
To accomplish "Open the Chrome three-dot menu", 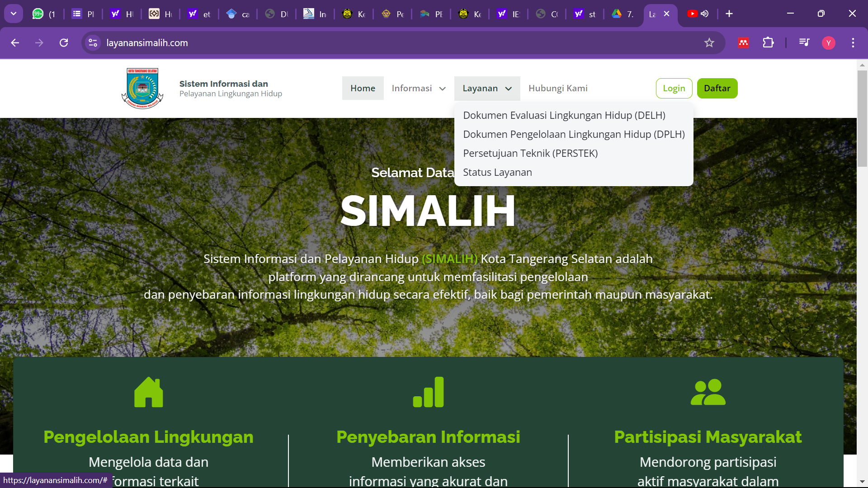I will 853,42.
